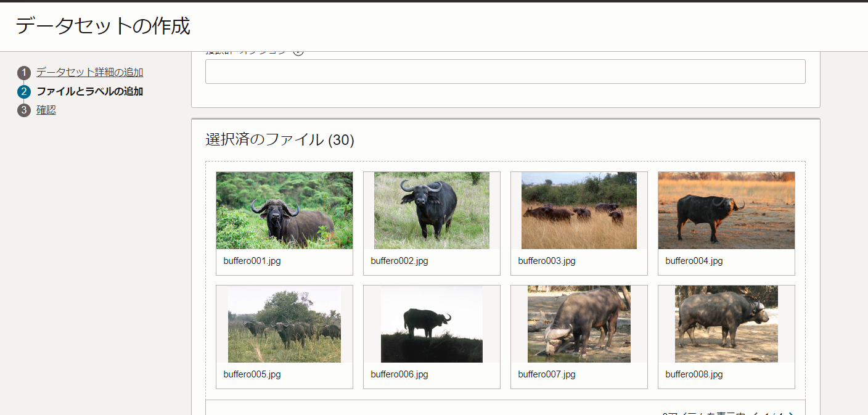Select the ファイルとラベルの追加 step
This screenshot has width=868, height=415.
pyautogui.click(x=89, y=91)
